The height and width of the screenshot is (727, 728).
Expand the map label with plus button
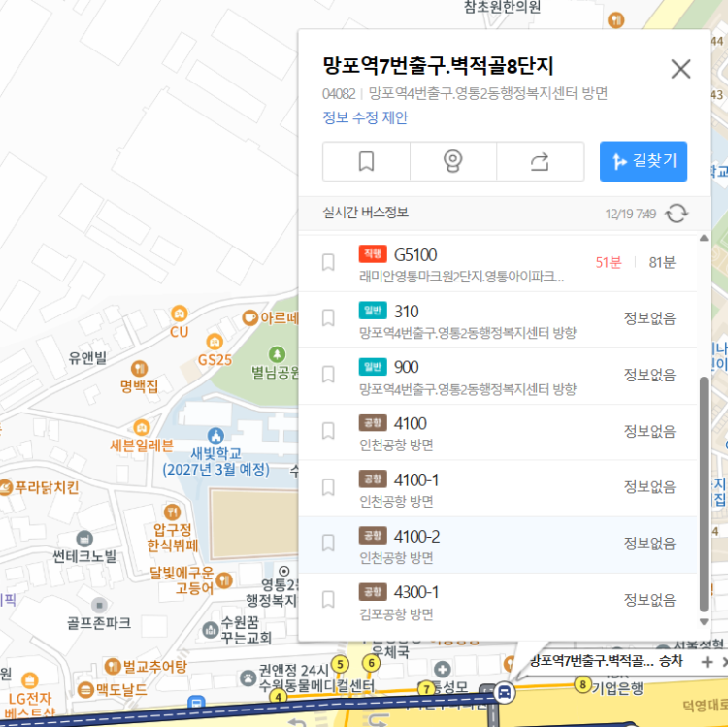707,661
